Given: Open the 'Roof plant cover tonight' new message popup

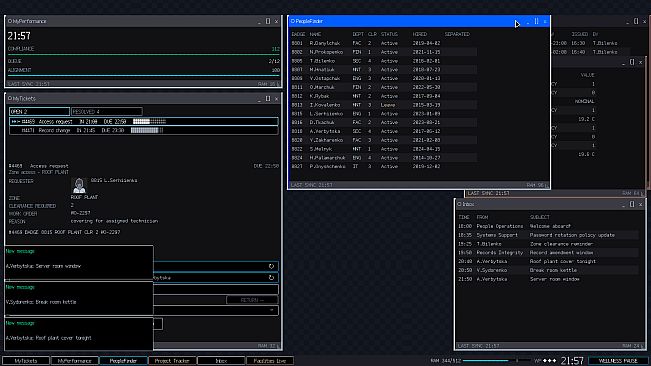Looking at the screenshot, I should tap(79, 334).
